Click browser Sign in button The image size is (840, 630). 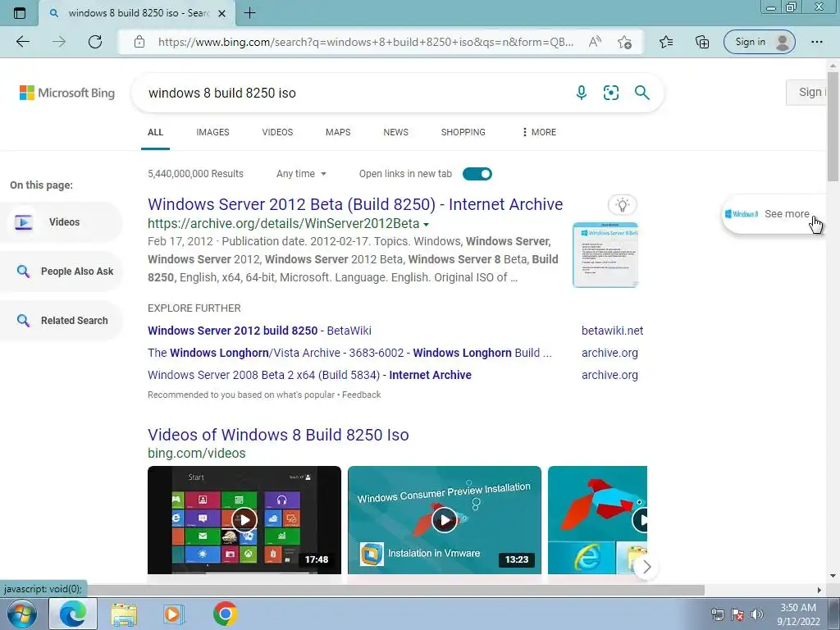pos(759,42)
